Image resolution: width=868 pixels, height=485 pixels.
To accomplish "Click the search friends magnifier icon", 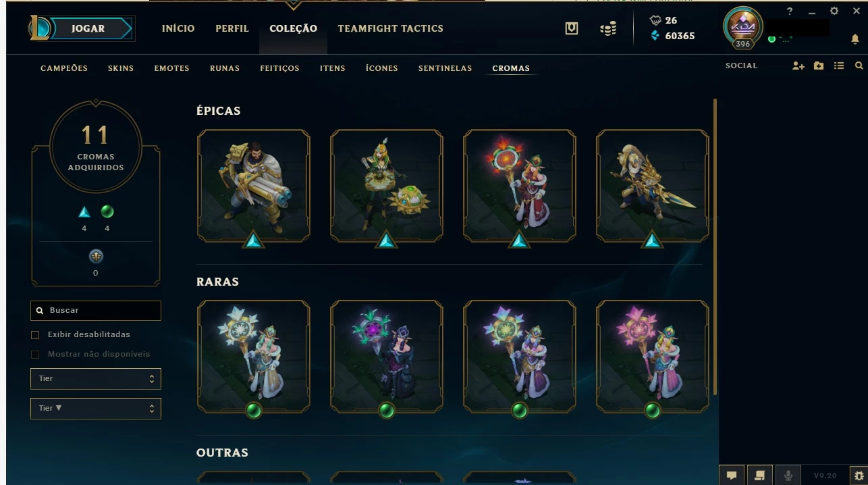I will point(859,66).
